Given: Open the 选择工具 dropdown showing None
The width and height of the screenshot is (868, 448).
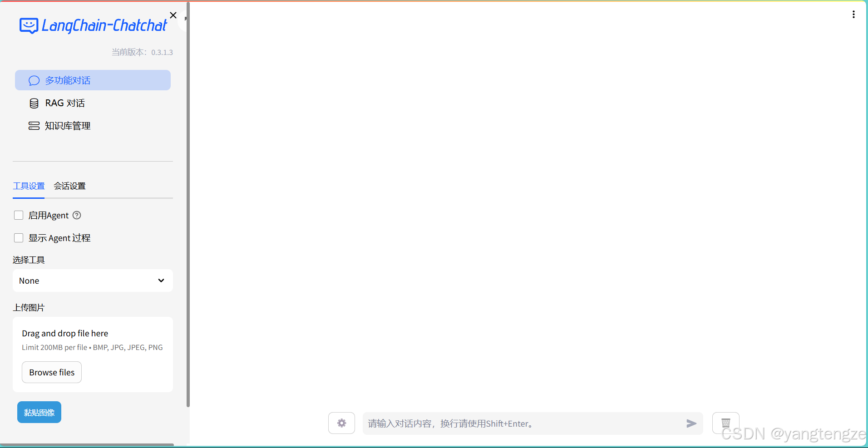Looking at the screenshot, I should [x=93, y=281].
